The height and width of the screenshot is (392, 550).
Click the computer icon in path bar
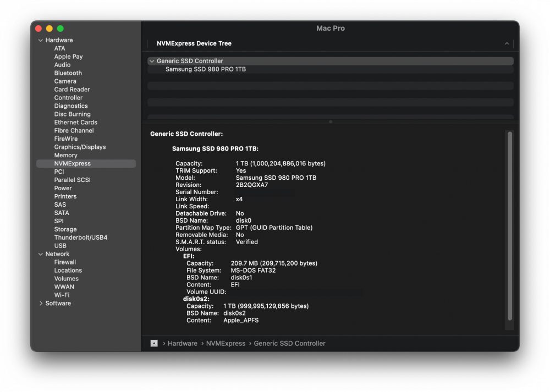pos(154,344)
